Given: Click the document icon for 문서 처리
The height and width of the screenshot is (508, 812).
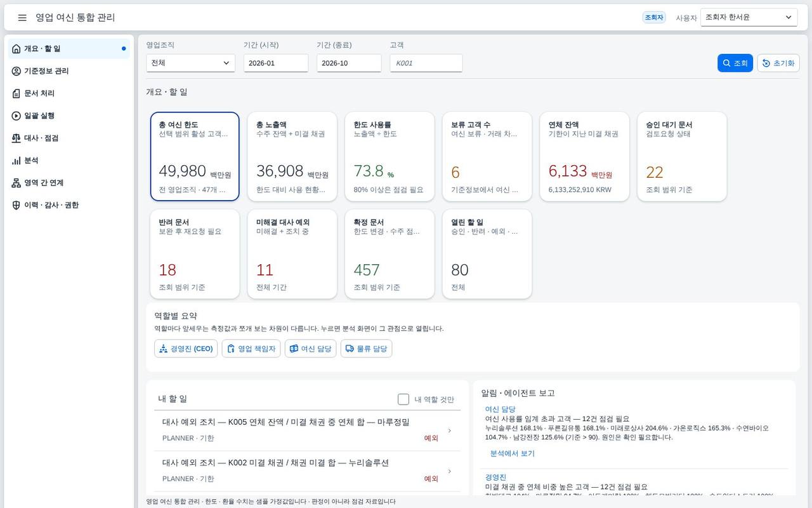Looking at the screenshot, I should click(x=16, y=93).
